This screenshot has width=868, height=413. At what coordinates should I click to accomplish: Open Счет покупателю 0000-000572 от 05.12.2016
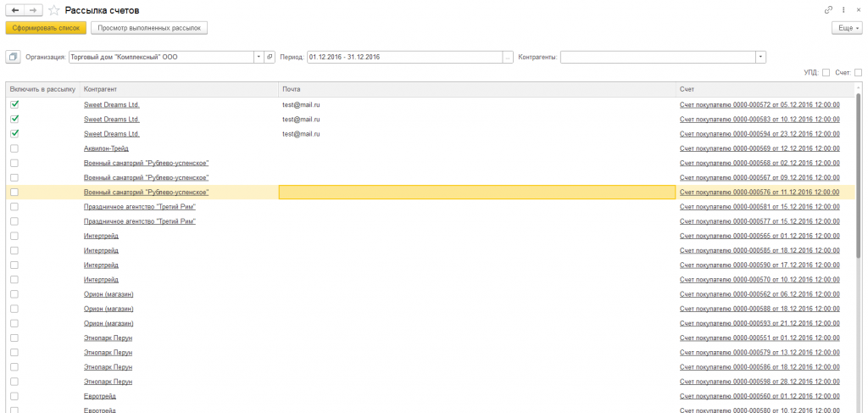(759, 104)
